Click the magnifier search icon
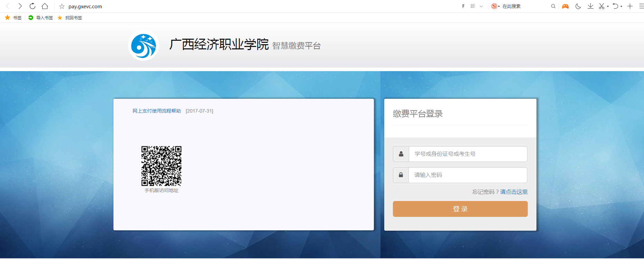 [x=553, y=6]
